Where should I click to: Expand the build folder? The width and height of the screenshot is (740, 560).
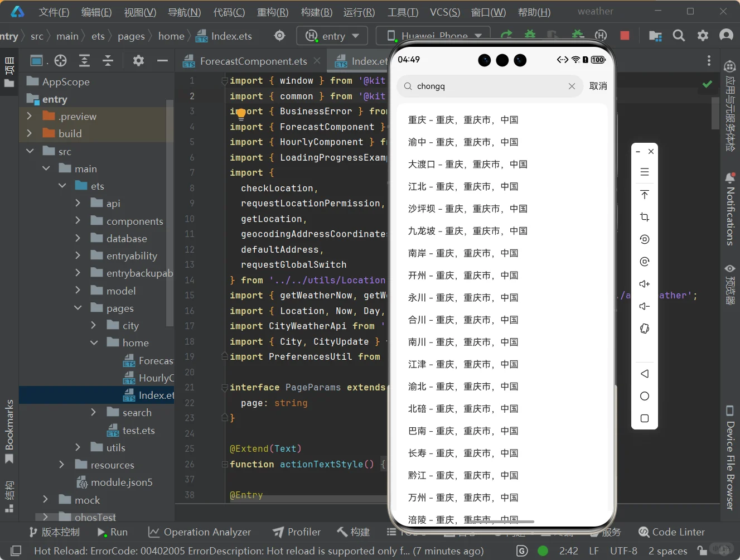coord(30,133)
